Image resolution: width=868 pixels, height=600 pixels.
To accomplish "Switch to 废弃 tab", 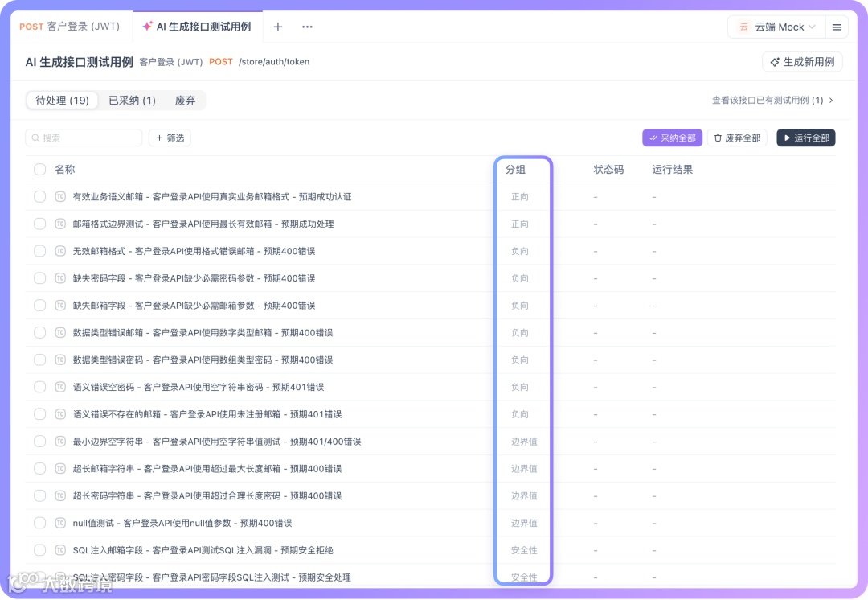I will pyautogui.click(x=185, y=101).
